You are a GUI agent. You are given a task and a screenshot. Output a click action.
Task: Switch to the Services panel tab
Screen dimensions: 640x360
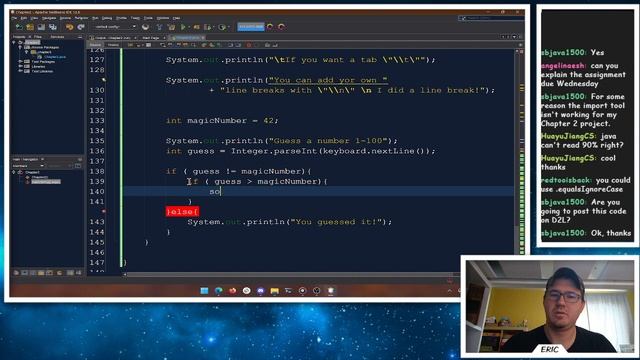(x=57, y=37)
